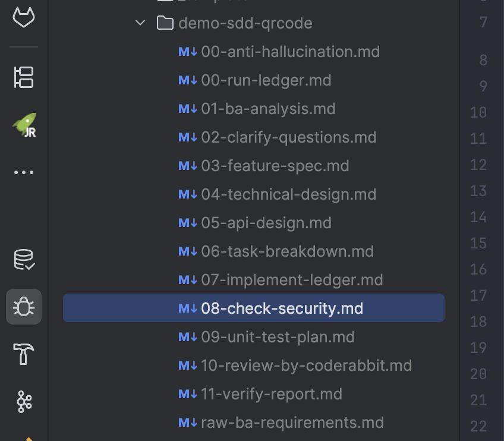Open 10-review-by-coderabbit.md file
This screenshot has width=504, height=441.
click(306, 366)
